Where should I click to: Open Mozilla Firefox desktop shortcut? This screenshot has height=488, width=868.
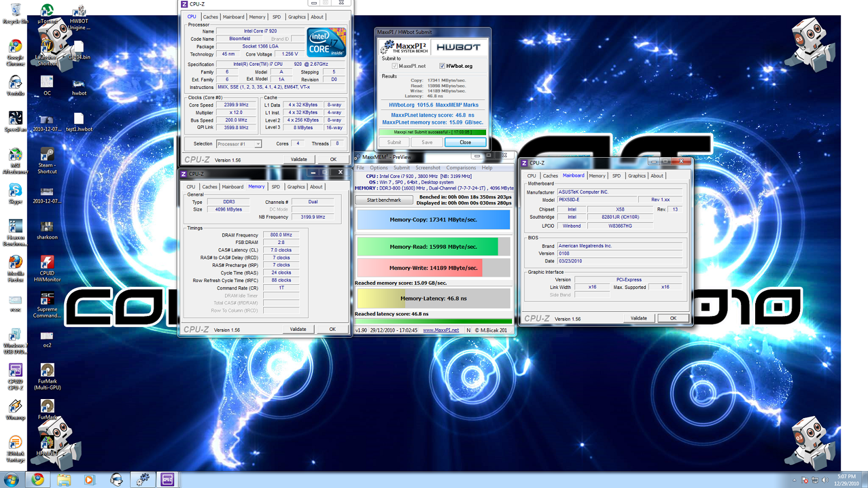tap(15, 268)
